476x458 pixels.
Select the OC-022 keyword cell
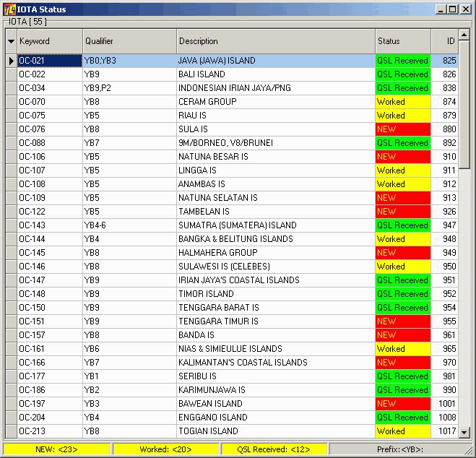[x=50, y=74]
